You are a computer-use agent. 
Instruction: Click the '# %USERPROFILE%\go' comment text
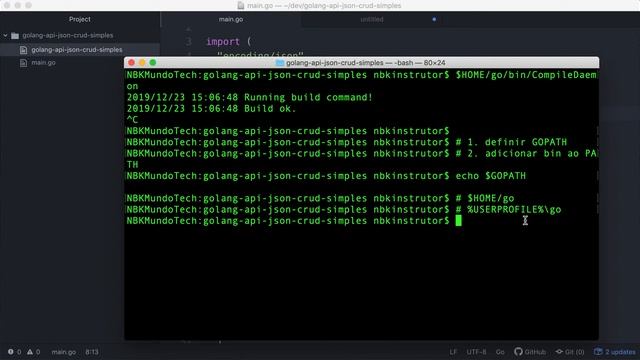pyautogui.click(x=508, y=209)
